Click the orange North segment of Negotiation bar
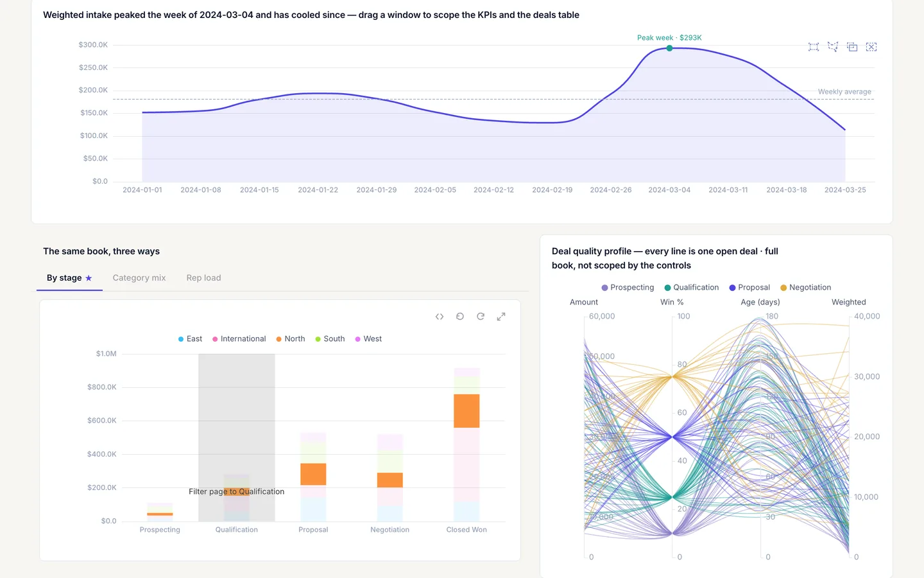The width and height of the screenshot is (924, 578). [x=389, y=480]
